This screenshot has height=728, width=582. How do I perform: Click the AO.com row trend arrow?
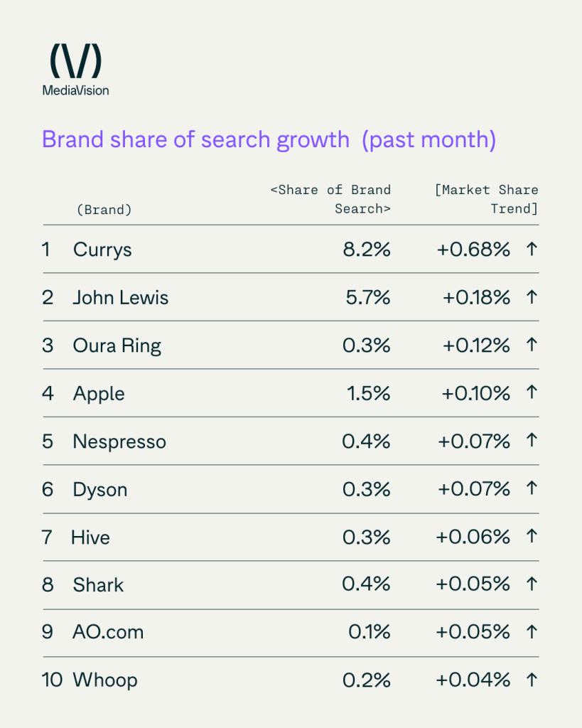tap(530, 632)
